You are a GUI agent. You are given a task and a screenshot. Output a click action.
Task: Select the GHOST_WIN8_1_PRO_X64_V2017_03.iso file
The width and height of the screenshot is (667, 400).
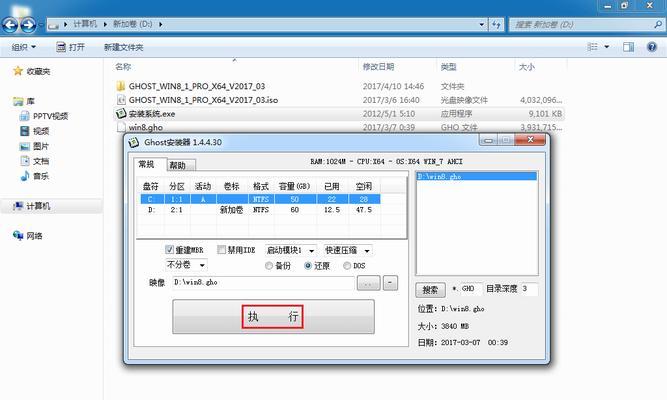pyautogui.click(x=203, y=100)
